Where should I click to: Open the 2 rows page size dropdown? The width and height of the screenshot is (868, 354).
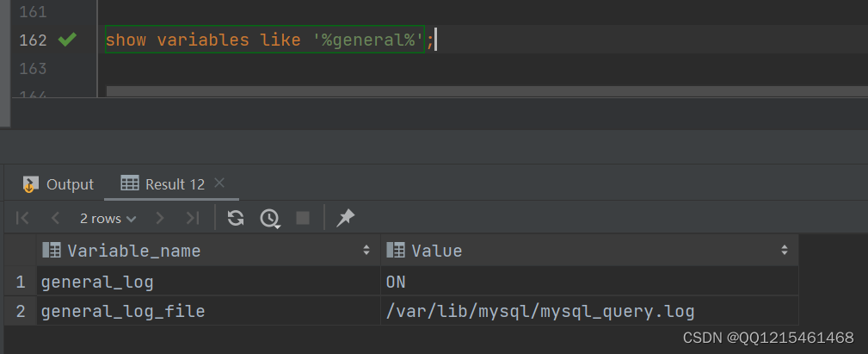click(108, 218)
